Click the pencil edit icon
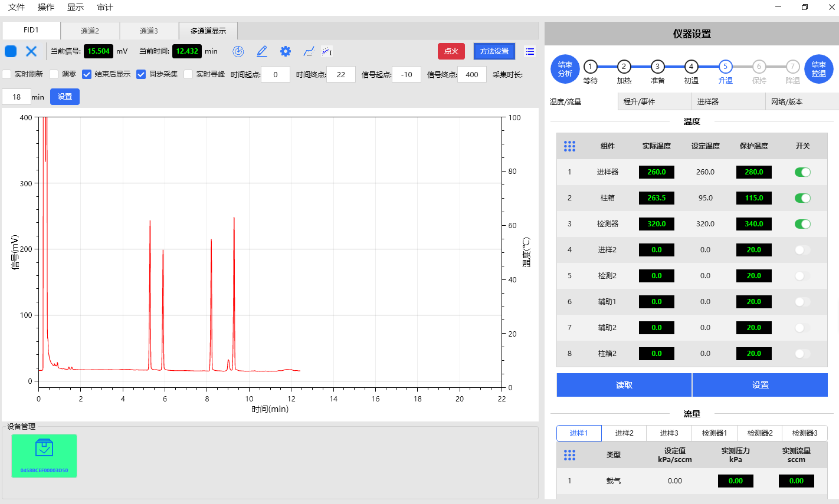 (262, 51)
